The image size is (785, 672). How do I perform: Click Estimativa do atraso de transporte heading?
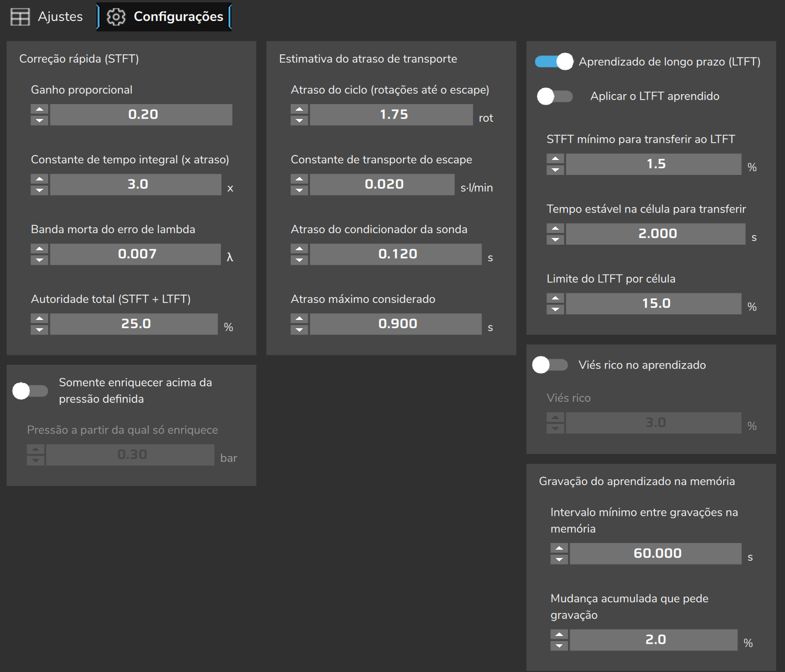point(368,59)
